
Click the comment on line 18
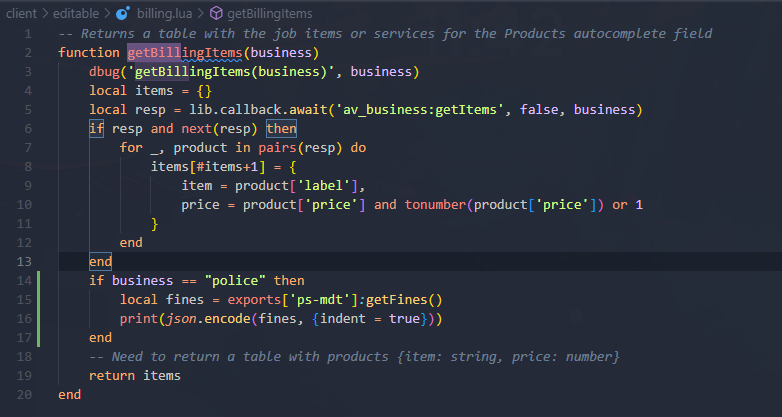coord(354,357)
